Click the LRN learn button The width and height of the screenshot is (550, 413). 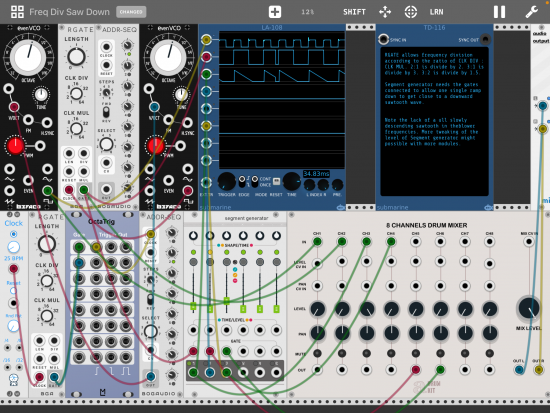436,12
